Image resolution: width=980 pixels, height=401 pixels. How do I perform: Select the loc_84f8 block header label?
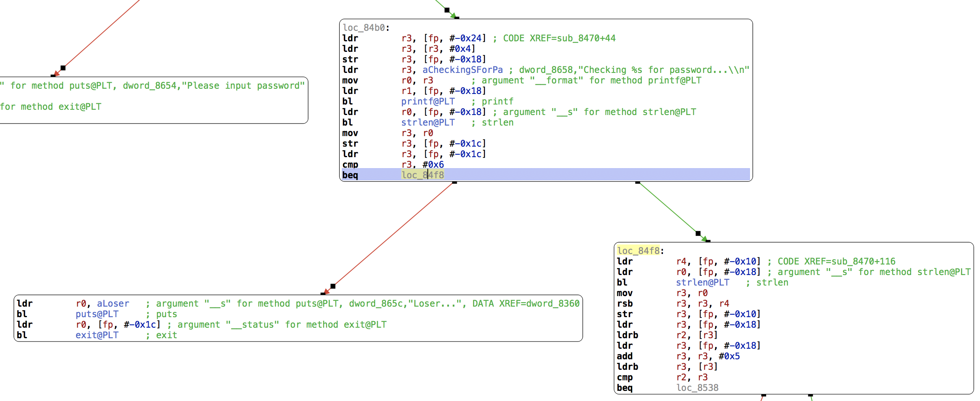coord(638,251)
